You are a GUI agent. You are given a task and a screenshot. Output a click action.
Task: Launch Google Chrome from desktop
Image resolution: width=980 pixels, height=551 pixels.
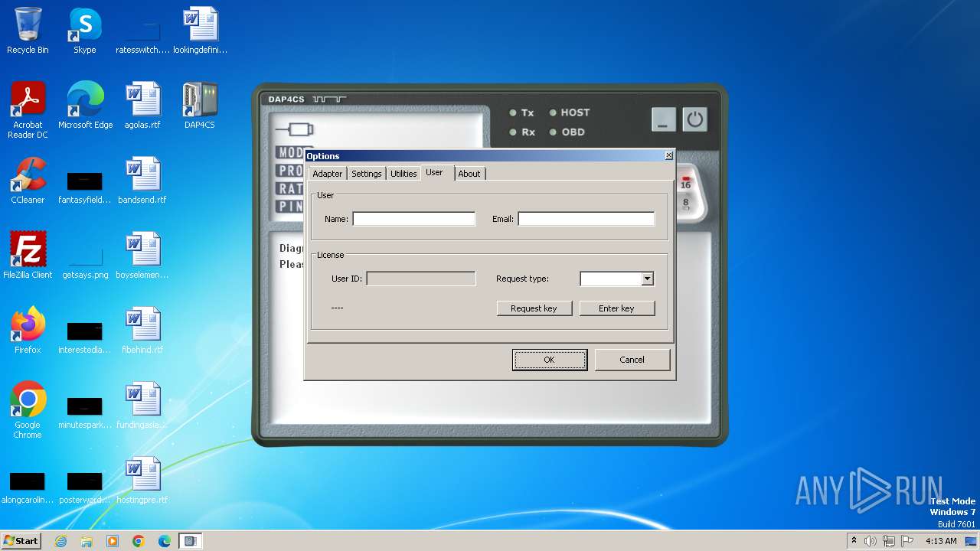pyautogui.click(x=28, y=410)
